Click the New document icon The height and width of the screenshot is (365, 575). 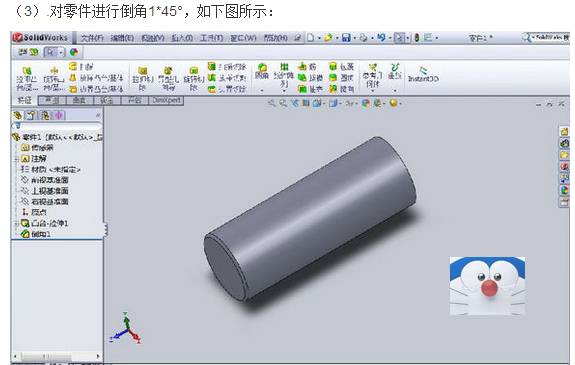(x=311, y=37)
